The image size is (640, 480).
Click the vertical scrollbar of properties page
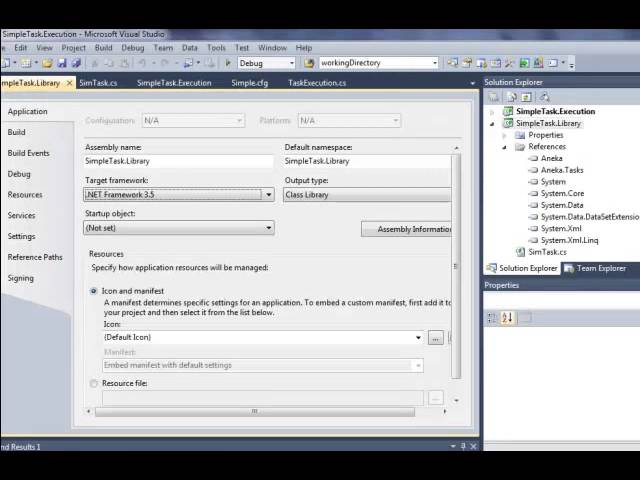click(456, 267)
